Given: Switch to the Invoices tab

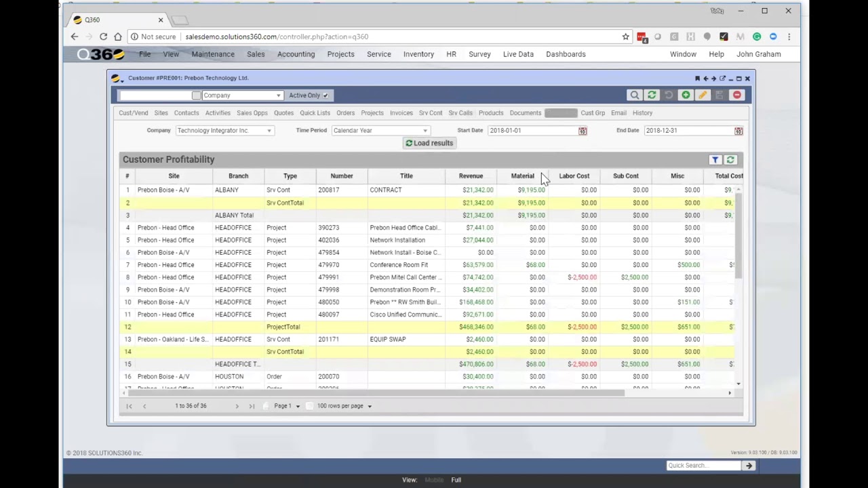Looking at the screenshot, I should click(401, 113).
